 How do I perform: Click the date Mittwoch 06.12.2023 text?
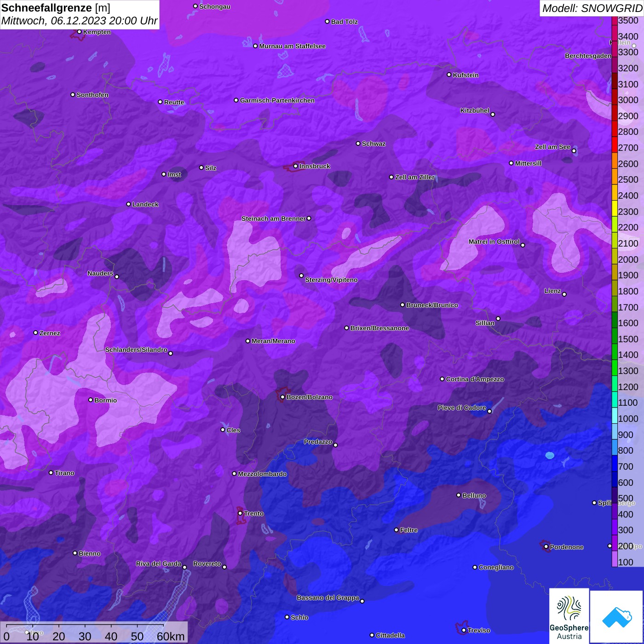pyautogui.click(x=79, y=21)
